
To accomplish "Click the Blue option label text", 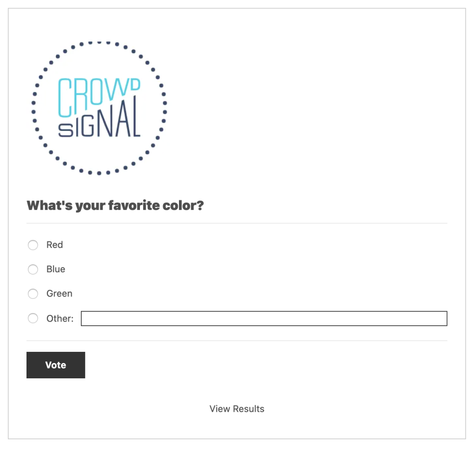I will click(x=56, y=269).
